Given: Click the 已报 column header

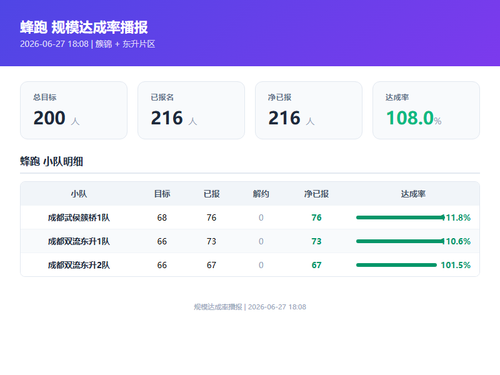Looking at the screenshot, I should pos(211,194).
